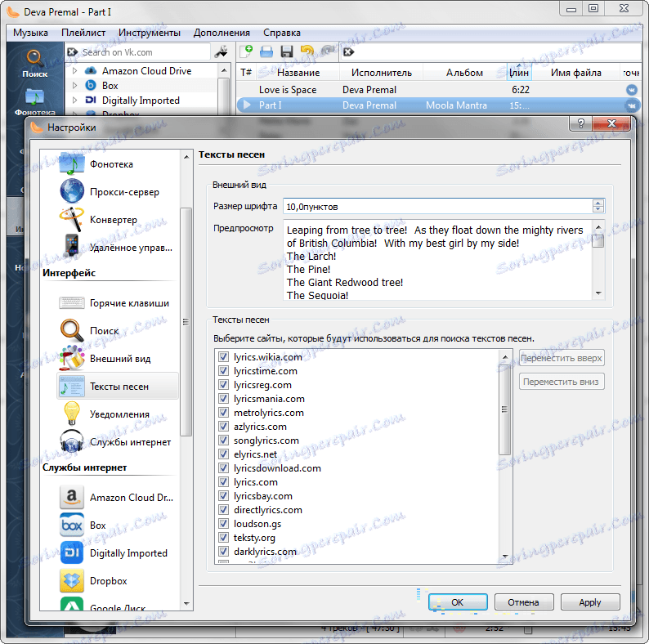Open Дополнения menu

coord(222,33)
